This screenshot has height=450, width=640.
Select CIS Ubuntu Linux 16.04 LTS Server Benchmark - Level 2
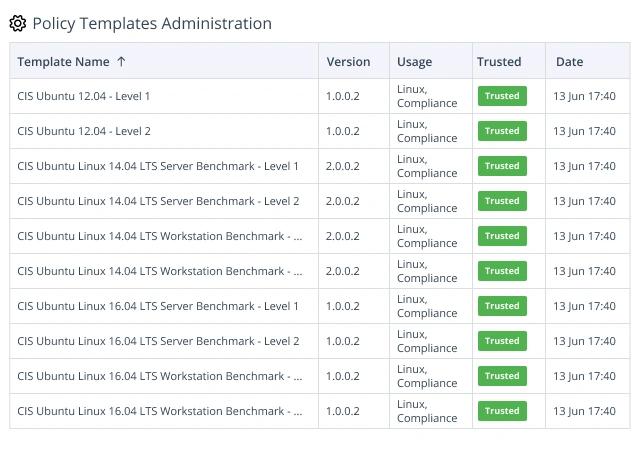tap(158, 341)
